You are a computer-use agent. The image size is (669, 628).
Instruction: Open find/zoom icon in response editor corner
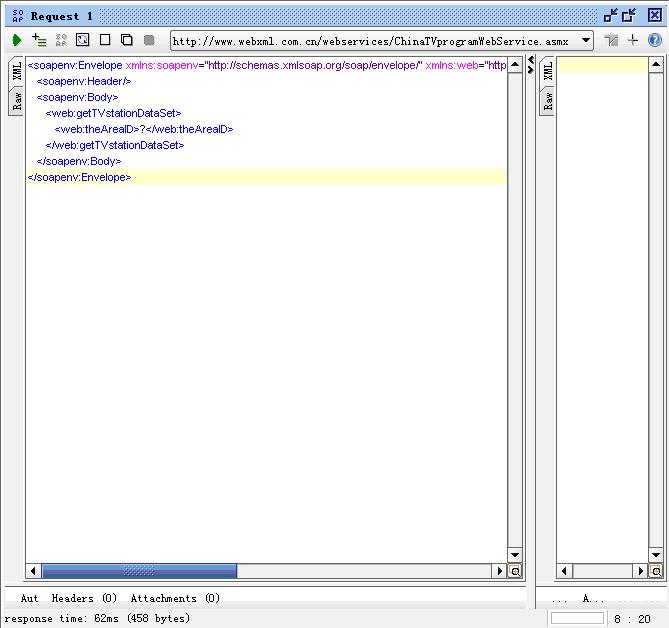click(x=656, y=571)
